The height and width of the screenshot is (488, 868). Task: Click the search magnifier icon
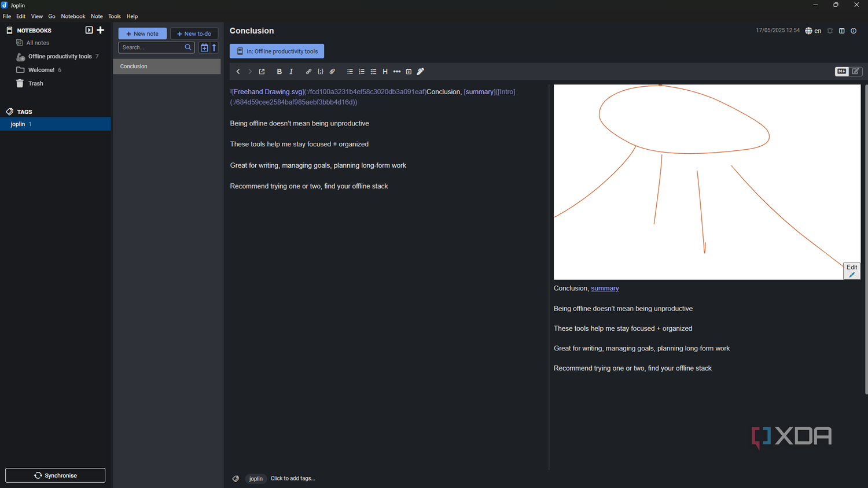pos(188,47)
